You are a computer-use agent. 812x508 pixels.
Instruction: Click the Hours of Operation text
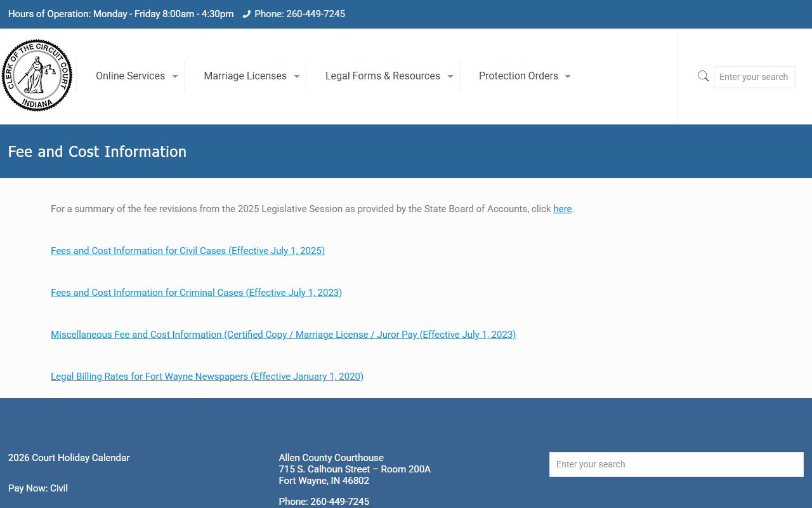121,14
